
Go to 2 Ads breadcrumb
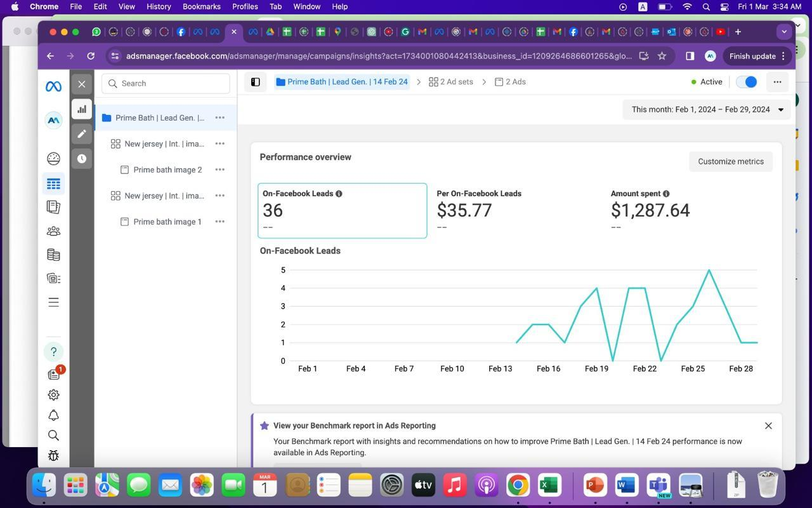(510, 82)
